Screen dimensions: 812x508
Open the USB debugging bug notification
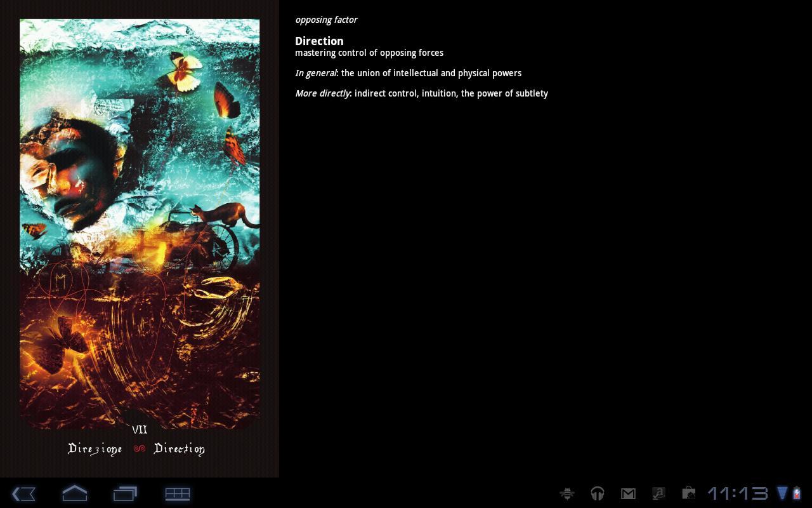(567, 493)
